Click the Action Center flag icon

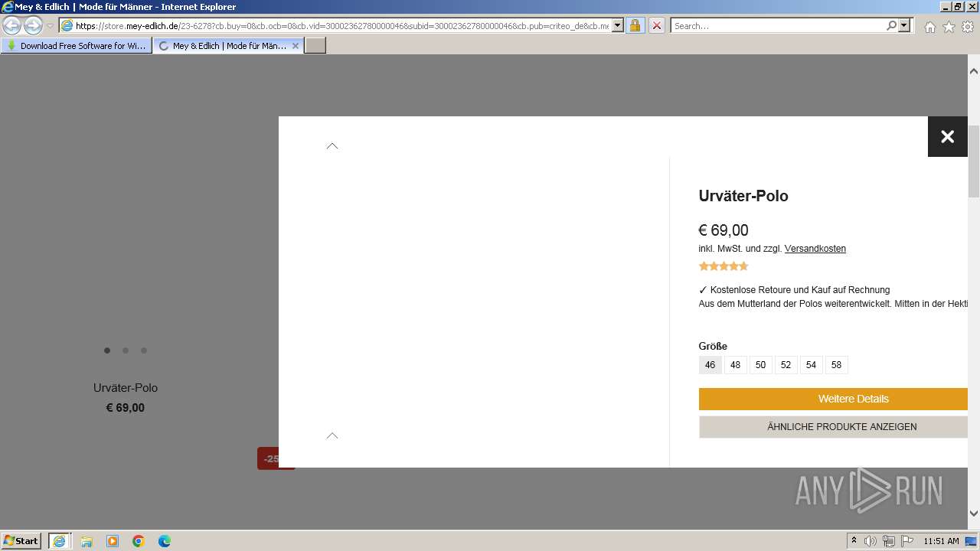907,541
